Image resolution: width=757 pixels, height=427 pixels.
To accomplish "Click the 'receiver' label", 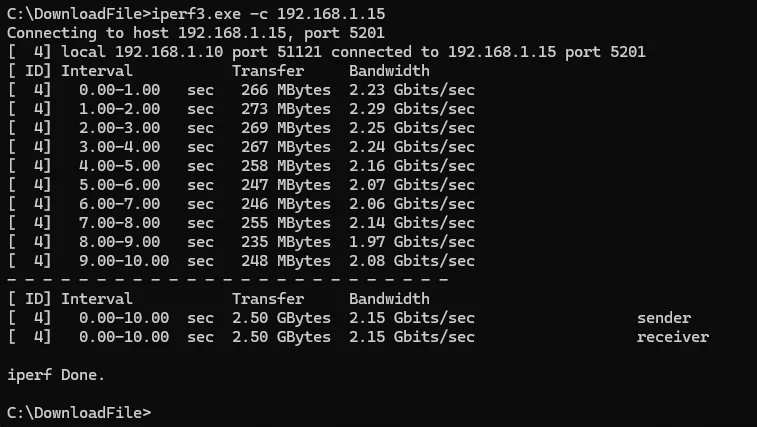I will pyautogui.click(x=673, y=337).
